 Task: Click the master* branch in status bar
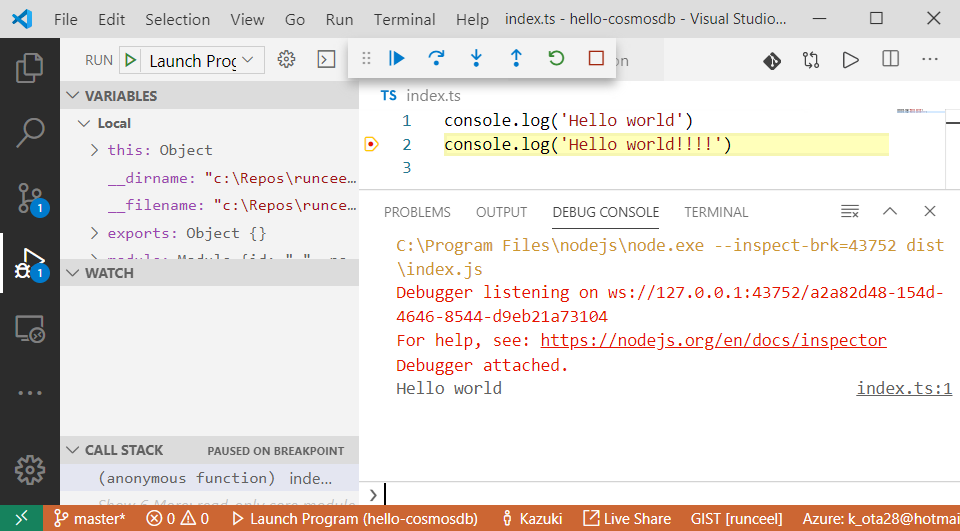click(89, 519)
